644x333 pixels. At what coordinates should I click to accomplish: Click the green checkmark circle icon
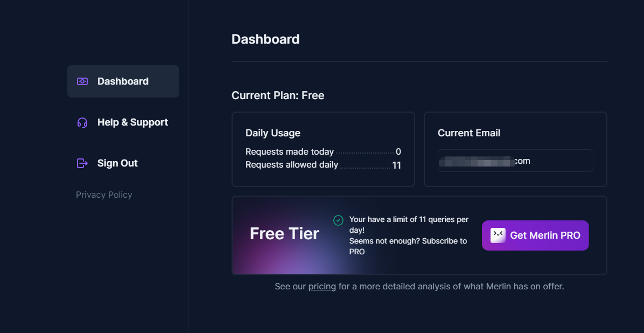click(x=338, y=220)
